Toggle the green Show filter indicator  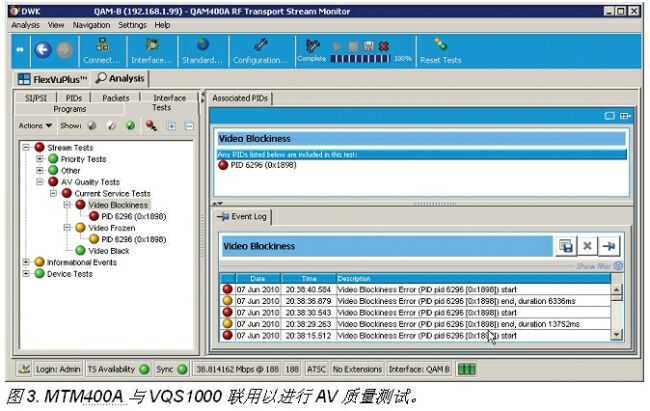[x=131, y=125]
